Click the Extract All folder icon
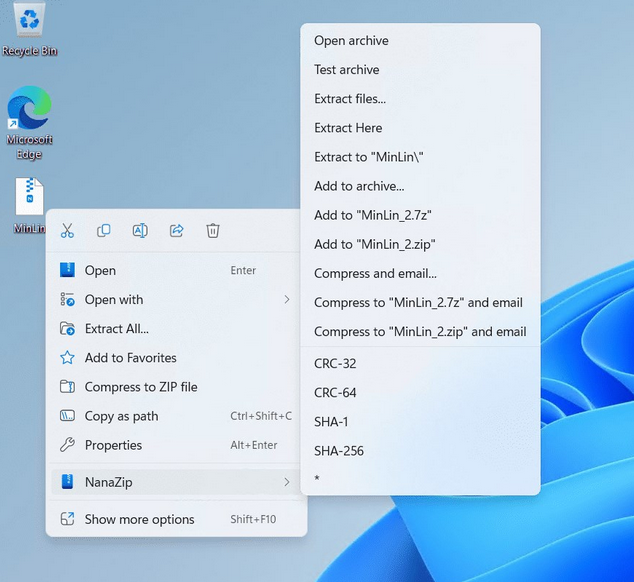 67,328
